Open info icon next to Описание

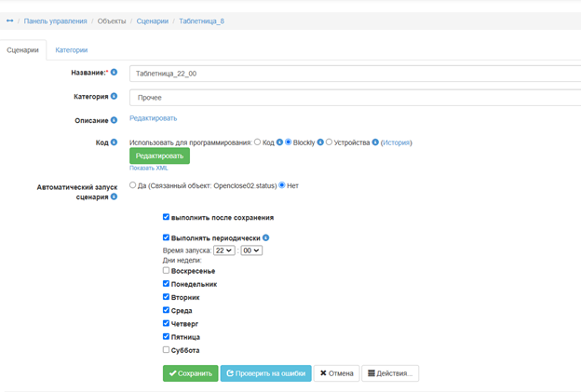[x=114, y=120]
